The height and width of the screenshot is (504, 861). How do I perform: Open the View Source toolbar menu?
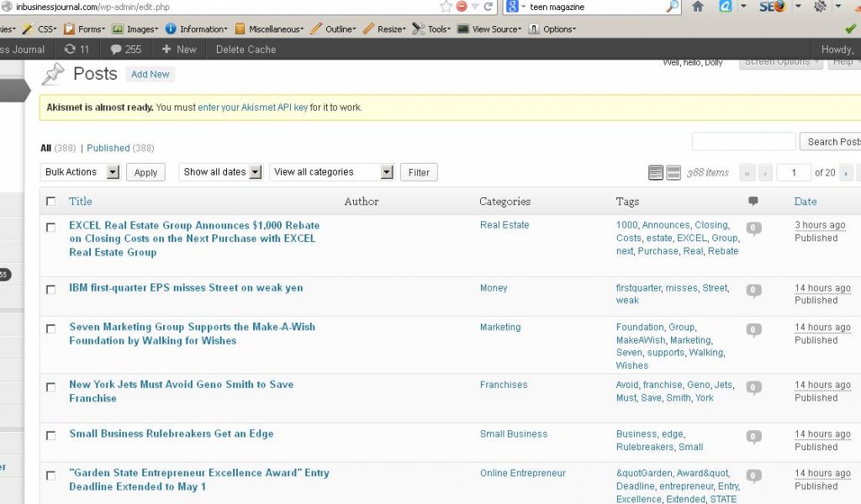tap(490, 29)
